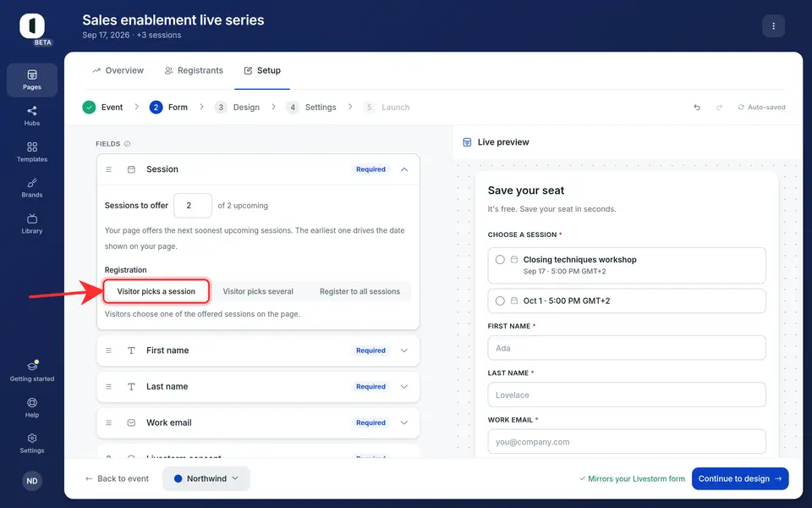Click Continue to design button
Screen dimensions: 812x508
[x=740, y=478]
